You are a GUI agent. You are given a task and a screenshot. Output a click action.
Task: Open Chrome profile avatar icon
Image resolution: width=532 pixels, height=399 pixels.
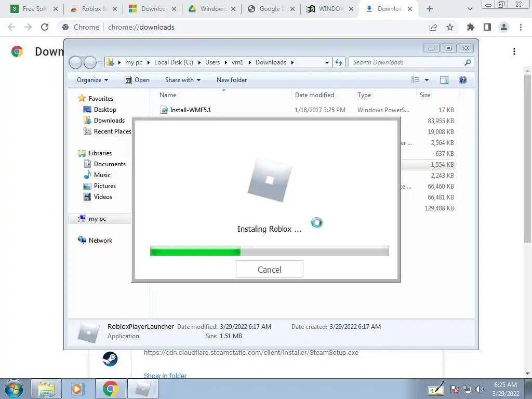click(504, 27)
